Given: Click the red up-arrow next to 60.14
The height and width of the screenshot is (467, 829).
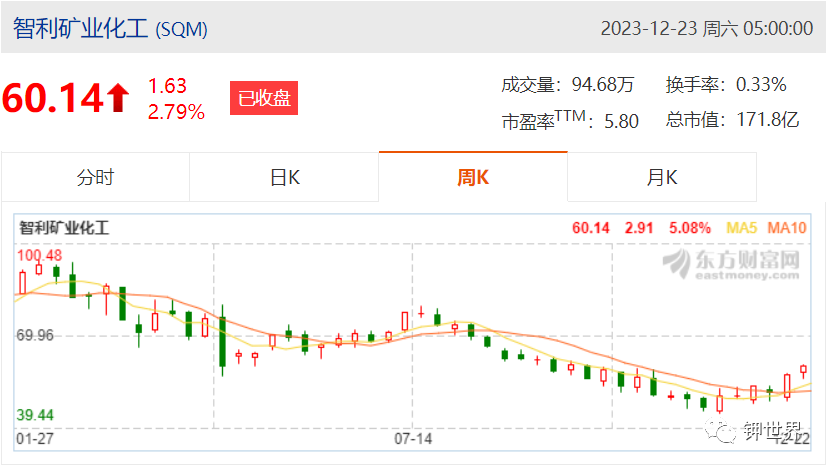Looking at the screenshot, I should (118, 98).
